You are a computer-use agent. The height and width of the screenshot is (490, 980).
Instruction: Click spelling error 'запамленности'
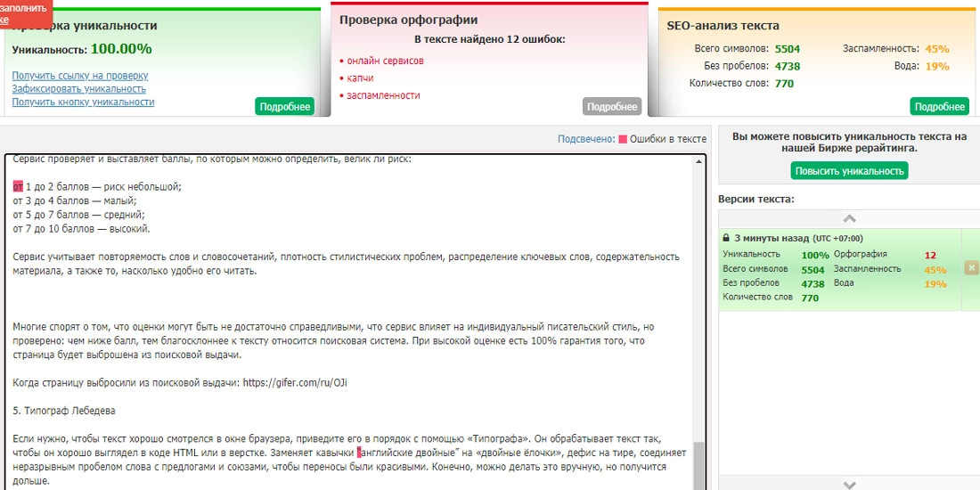tap(383, 95)
